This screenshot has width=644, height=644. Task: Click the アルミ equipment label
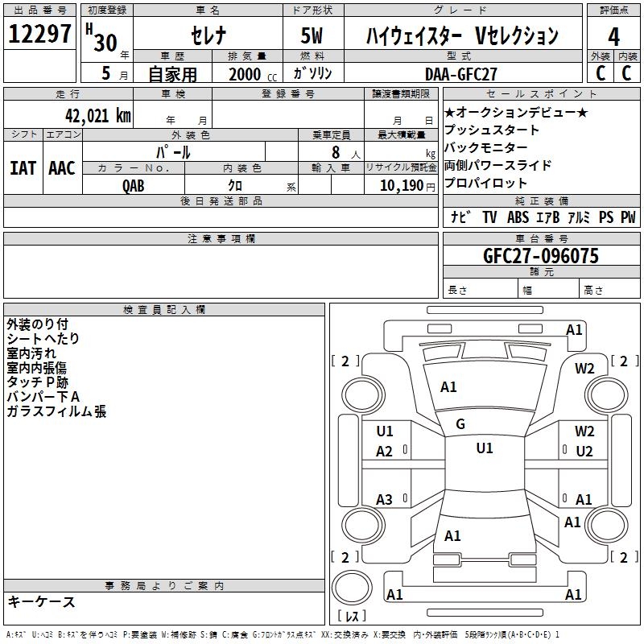coord(578,217)
